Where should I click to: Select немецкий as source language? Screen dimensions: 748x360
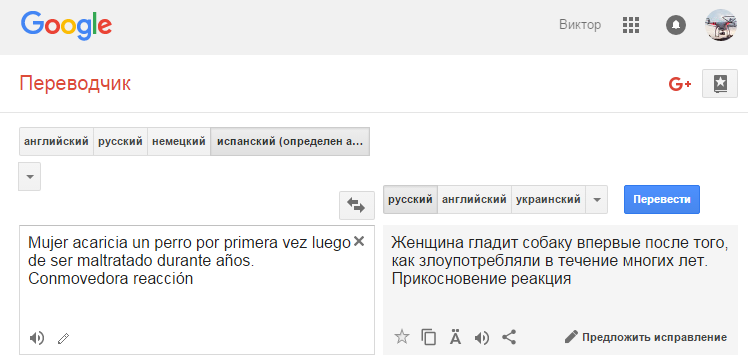tap(179, 142)
